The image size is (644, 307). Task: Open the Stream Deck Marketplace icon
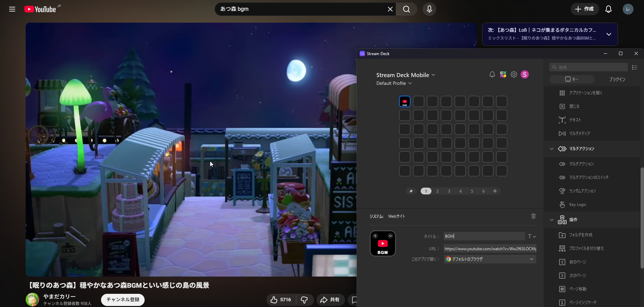tap(503, 75)
